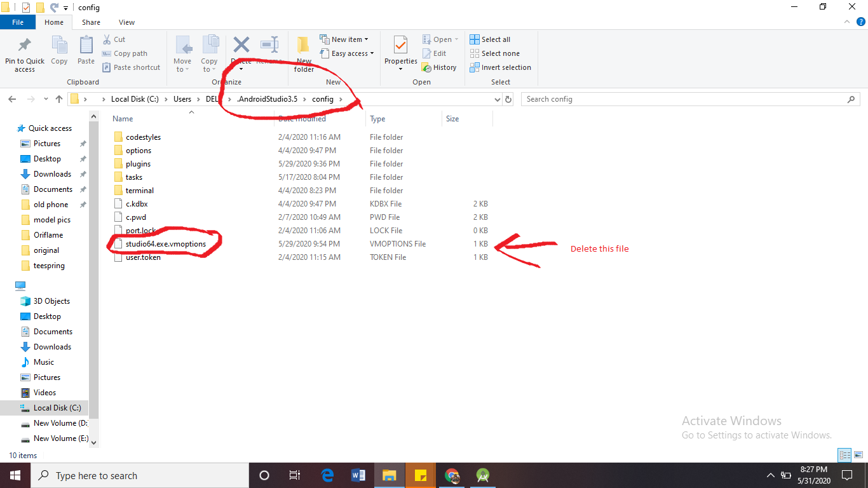Click Copy path in the Clipboard group

(x=125, y=53)
